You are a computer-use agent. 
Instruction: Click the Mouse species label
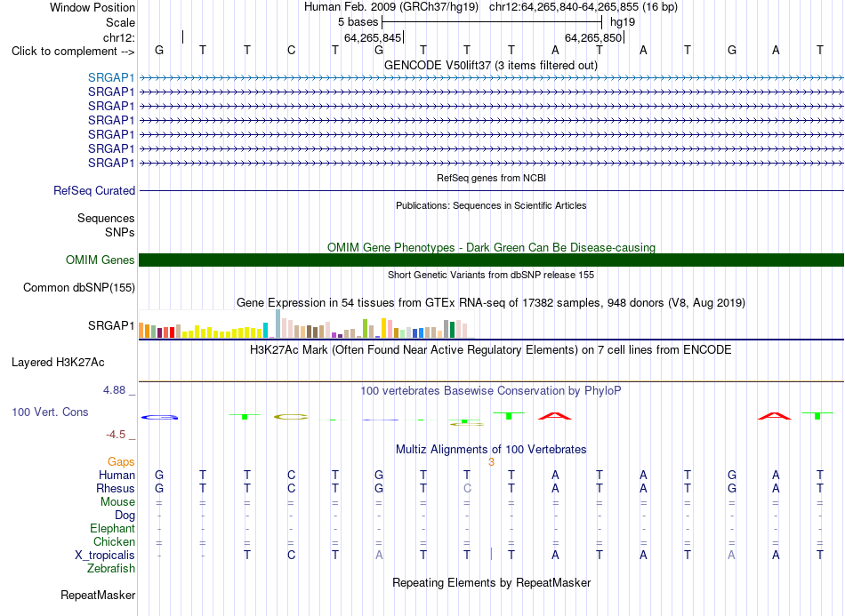[x=117, y=502]
